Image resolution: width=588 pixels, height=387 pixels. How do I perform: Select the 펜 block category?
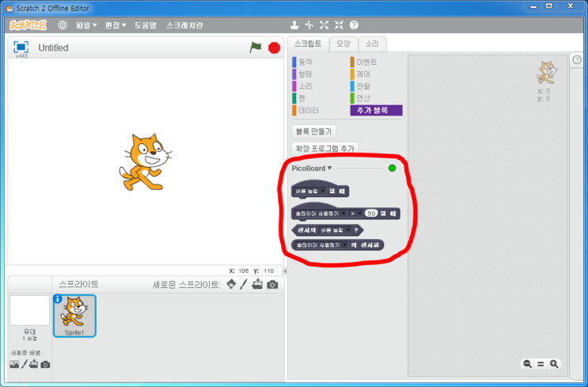(300, 98)
